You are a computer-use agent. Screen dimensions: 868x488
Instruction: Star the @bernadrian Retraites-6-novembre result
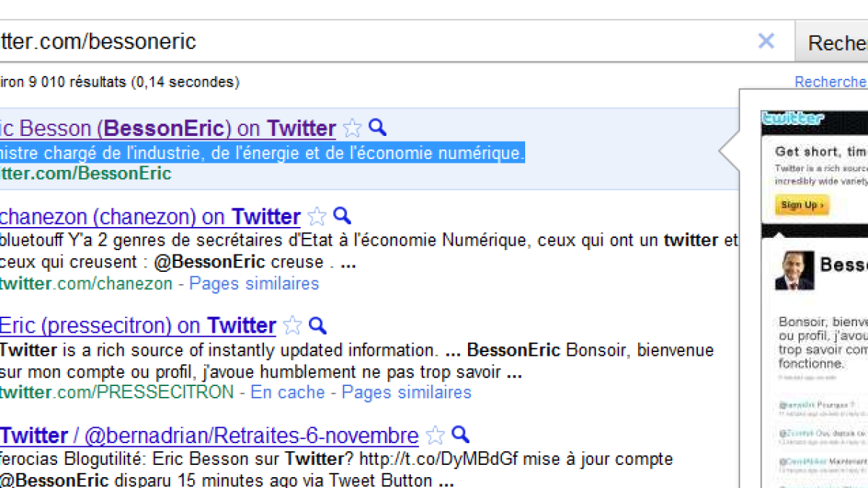point(435,435)
